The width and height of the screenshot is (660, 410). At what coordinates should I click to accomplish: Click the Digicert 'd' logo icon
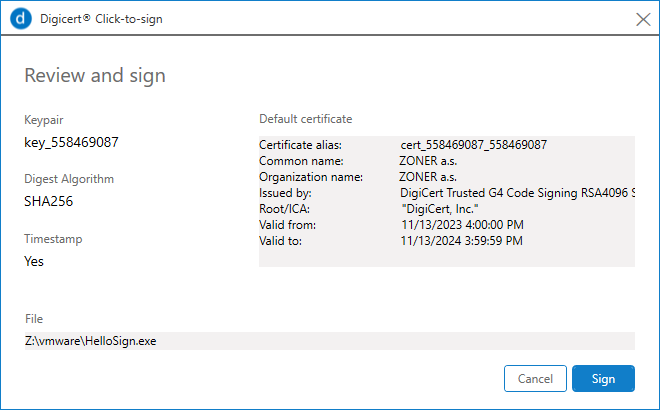[21, 19]
